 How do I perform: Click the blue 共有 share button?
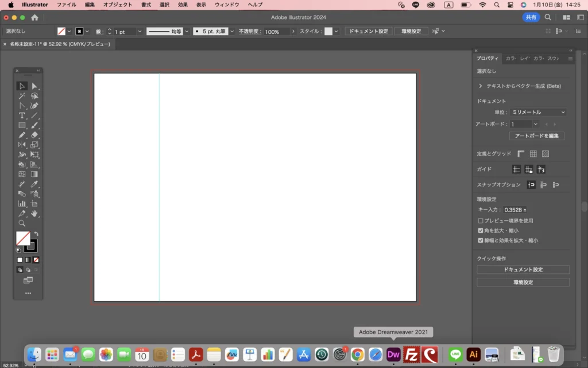531,18
